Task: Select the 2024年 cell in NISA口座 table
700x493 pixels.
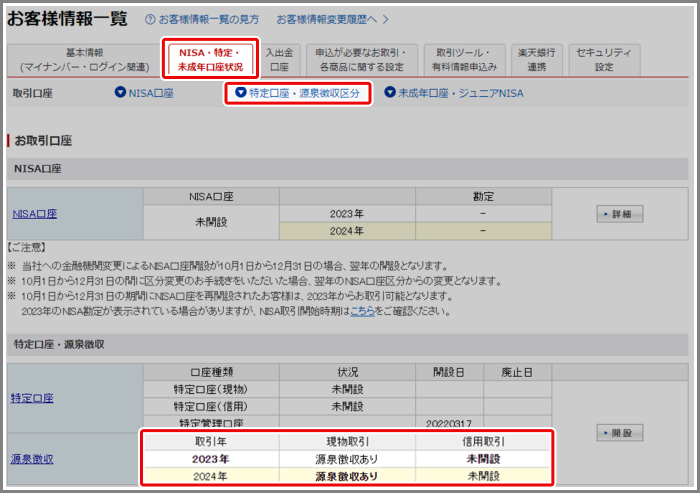Action: [x=347, y=231]
